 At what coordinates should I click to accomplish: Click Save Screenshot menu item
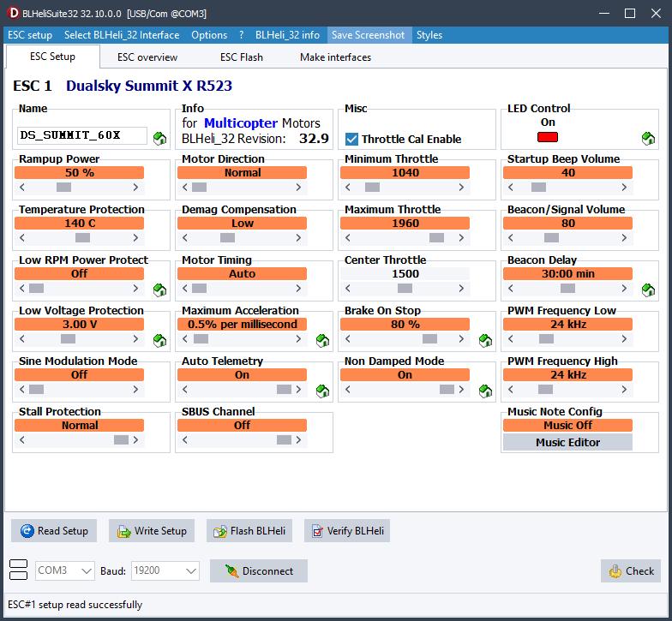[368, 34]
